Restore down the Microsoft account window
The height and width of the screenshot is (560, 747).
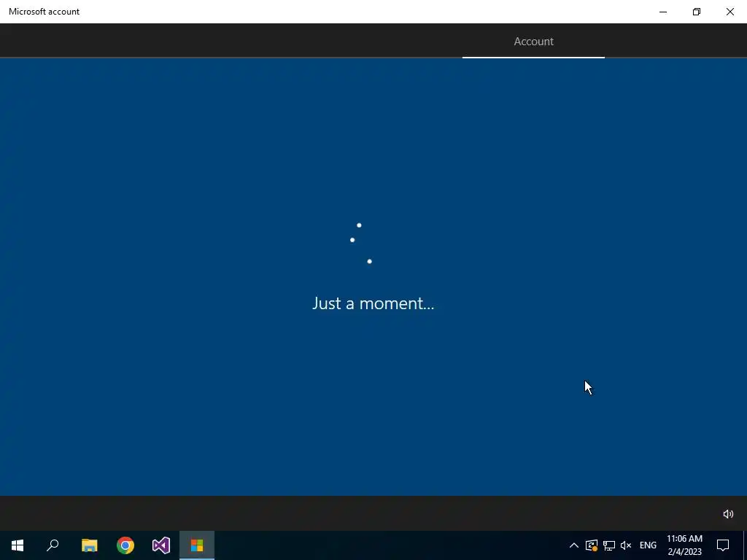coord(697,12)
